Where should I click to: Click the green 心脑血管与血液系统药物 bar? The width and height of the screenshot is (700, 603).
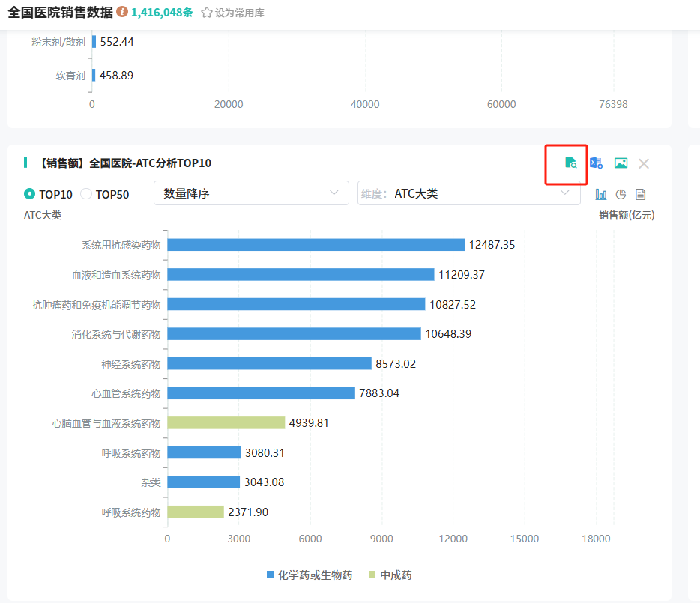point(226,422)
